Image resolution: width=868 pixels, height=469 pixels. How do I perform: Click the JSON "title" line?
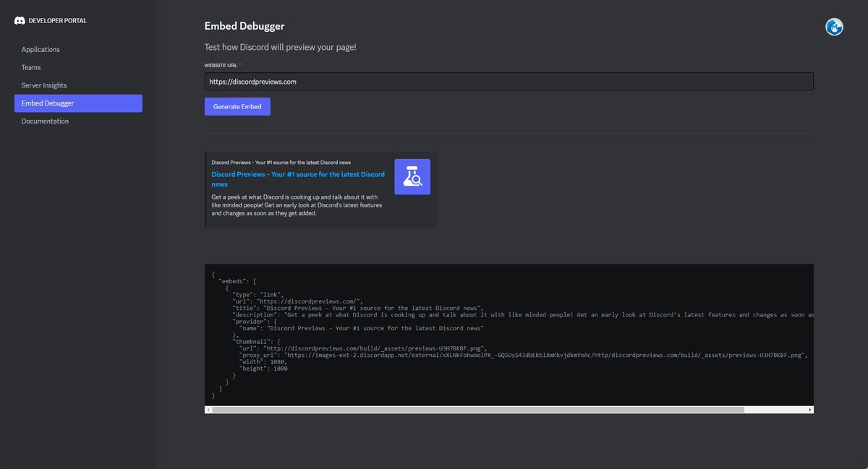click(x=357, y=309)
